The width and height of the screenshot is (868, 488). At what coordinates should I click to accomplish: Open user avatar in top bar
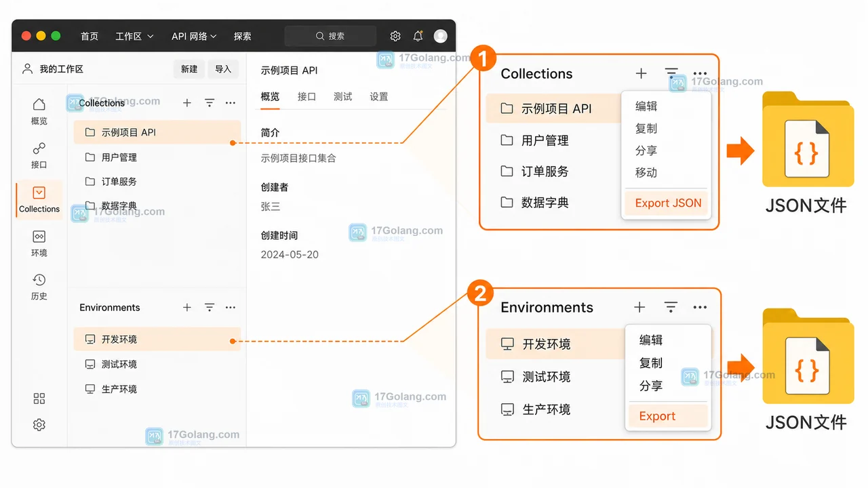[x=441, y=36]
